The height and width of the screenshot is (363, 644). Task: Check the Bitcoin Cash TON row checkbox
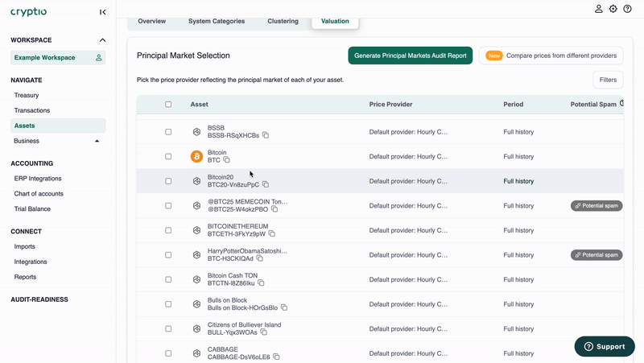(168, 279)
